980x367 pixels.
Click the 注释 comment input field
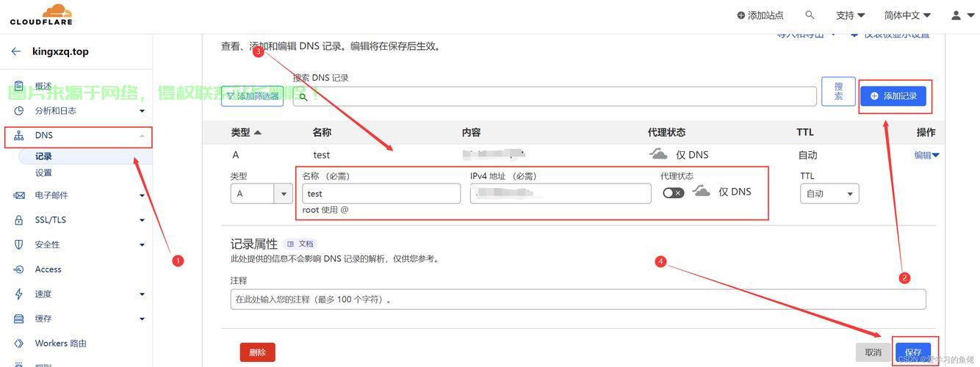click(x=577, y=299)
